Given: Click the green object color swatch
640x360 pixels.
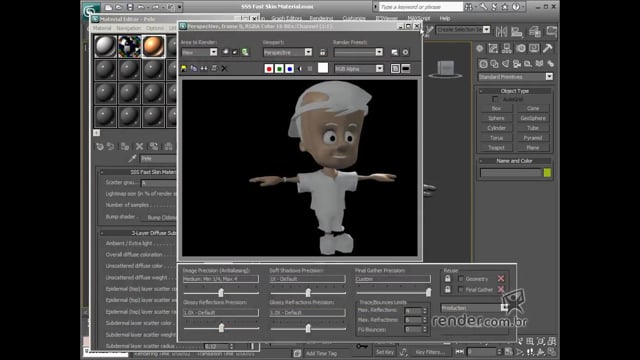Looking at the screenshot, I should (547, 173).
